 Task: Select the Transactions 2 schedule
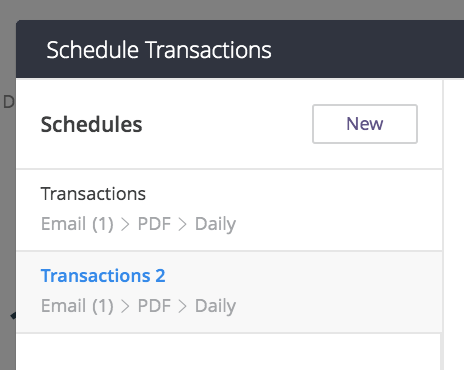coord(229,292)
